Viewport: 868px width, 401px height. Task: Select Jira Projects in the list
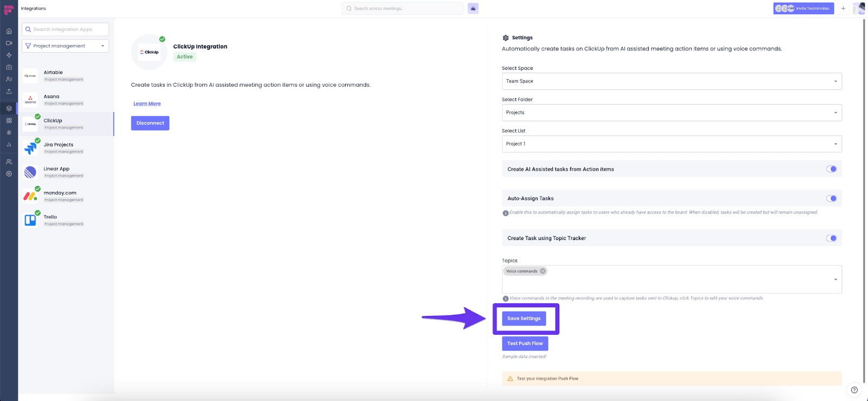[66, 148]
